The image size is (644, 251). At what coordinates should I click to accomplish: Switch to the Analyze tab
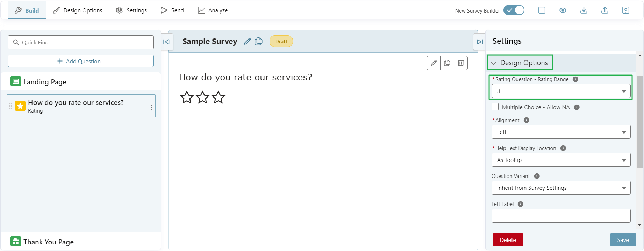[213, 10]
